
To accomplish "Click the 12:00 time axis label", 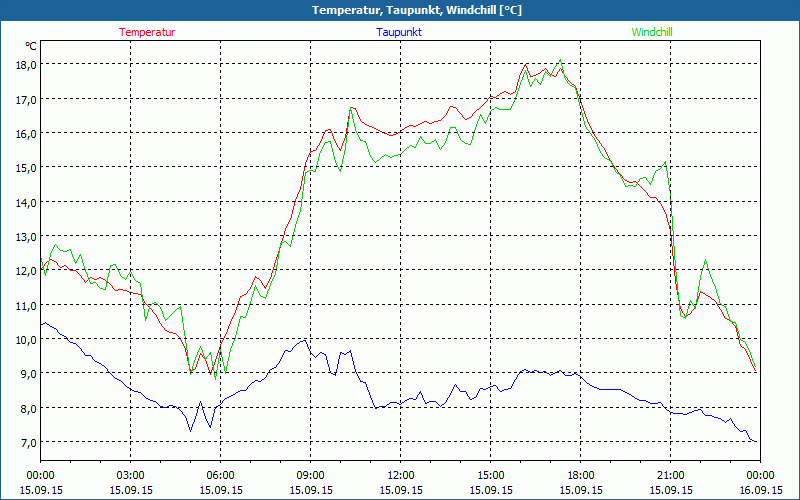I will [x=401, y=476].
